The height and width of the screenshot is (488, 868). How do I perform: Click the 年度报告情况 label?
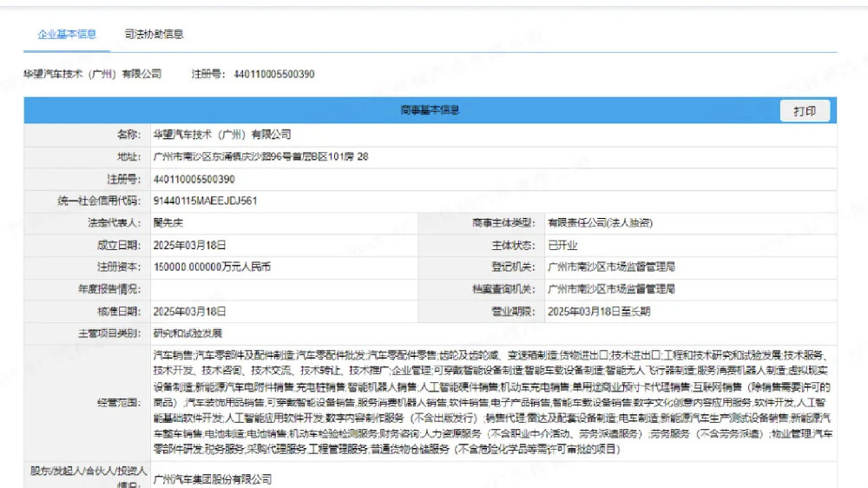(x=109, y=289)
